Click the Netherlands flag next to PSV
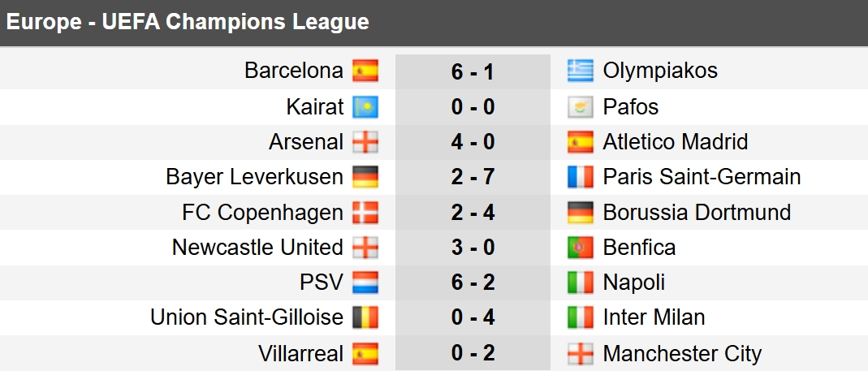The height and width of the screenshot is (371, 868). click(365, 283)
